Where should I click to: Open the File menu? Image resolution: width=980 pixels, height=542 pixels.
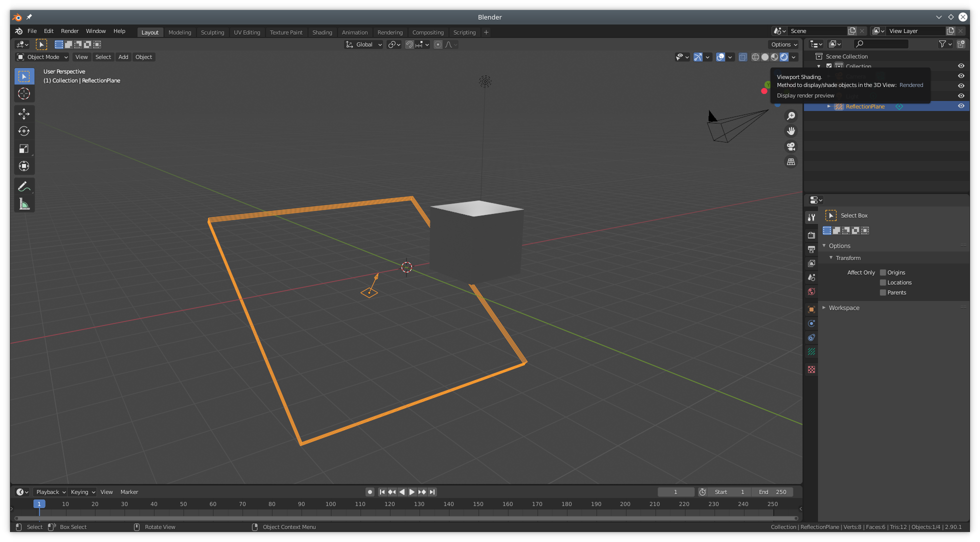[32, 31]
